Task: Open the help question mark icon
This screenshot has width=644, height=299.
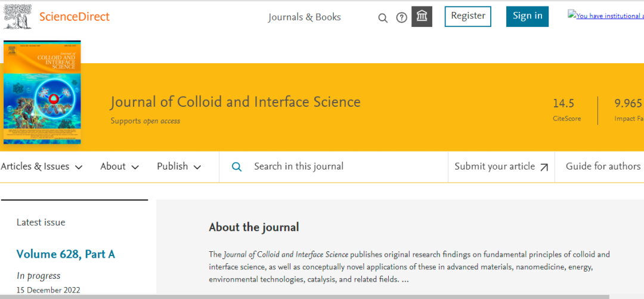Action: pos(402,18)
